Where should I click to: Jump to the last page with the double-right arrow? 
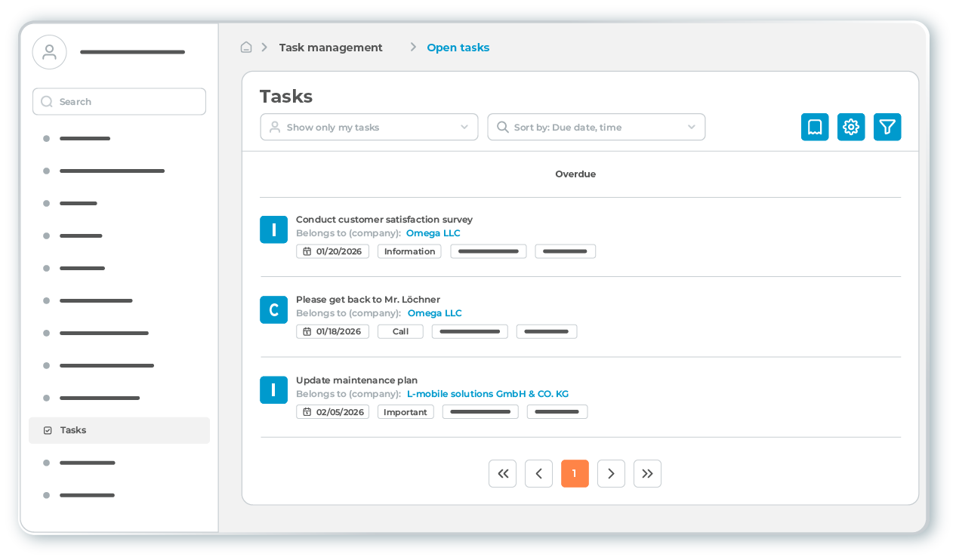click(647, 473)
